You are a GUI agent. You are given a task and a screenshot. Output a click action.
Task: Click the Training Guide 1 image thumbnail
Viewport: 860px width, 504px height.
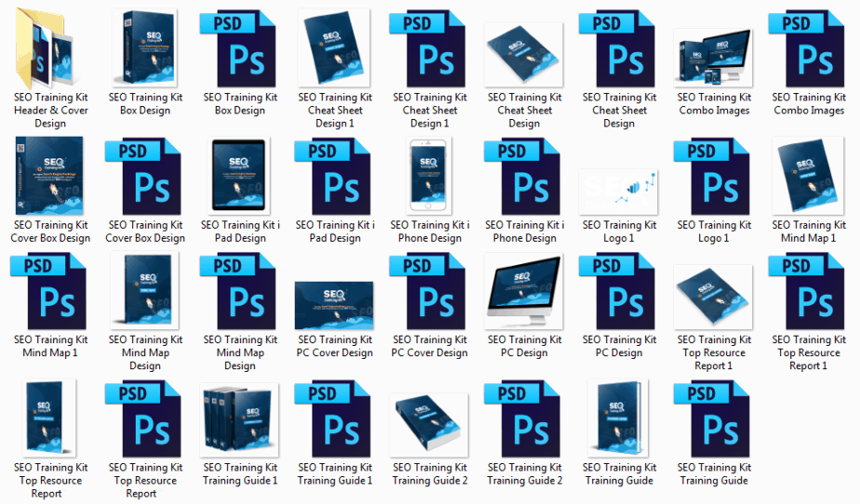(x=240, y=419)
